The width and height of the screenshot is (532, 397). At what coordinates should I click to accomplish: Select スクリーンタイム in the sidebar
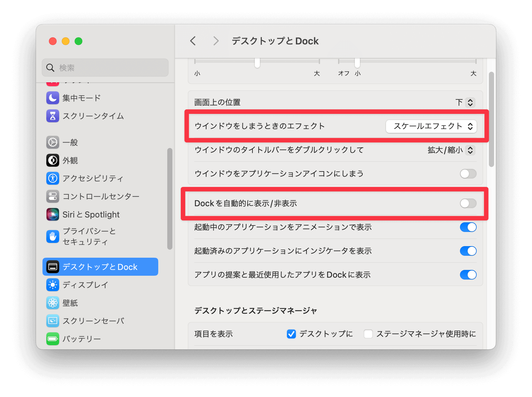[100, 116]
